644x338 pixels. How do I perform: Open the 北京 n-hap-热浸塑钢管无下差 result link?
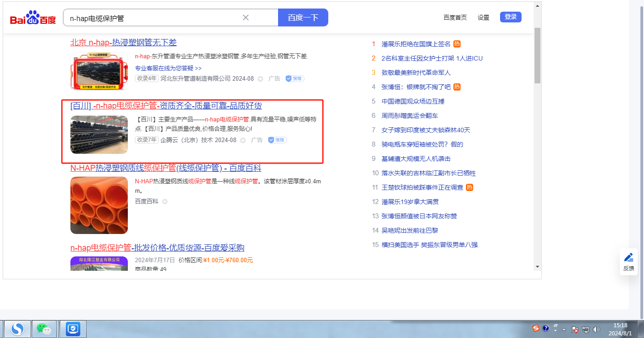[x=123, y=43]
